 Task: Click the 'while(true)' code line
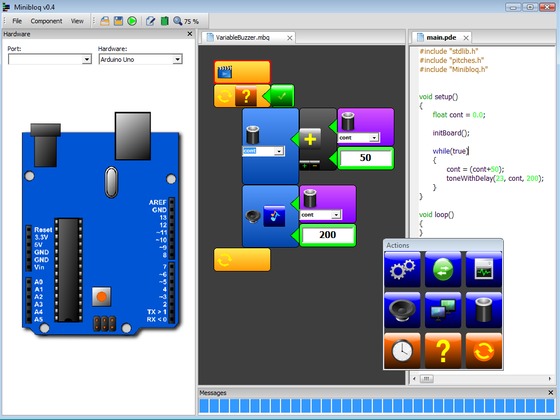[450, 151]
